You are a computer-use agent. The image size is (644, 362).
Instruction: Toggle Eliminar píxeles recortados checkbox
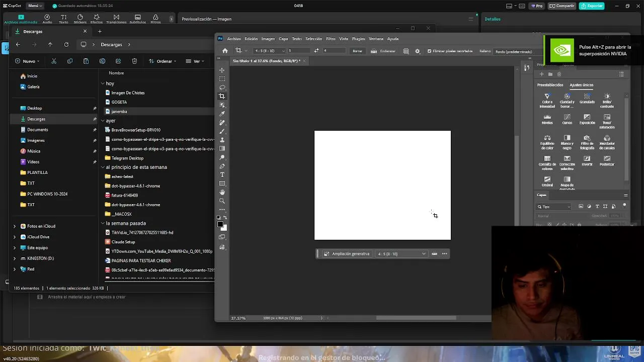tap(429, 51)
